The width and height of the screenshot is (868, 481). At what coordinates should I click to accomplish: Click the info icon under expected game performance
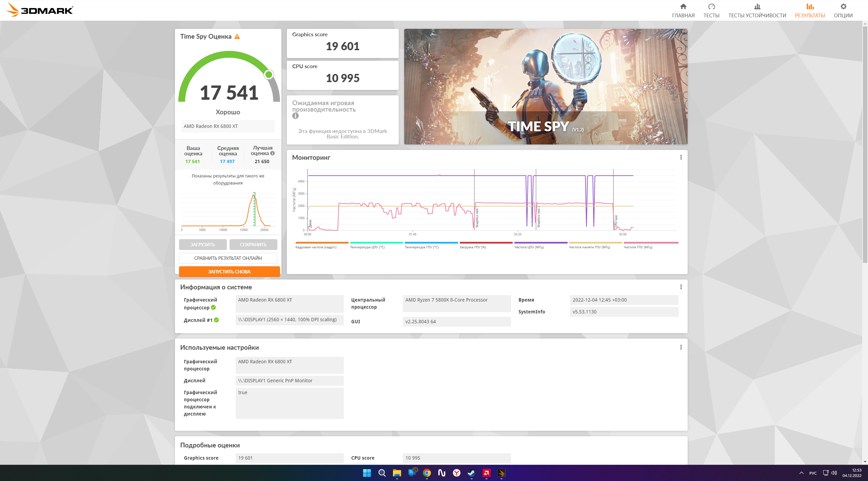tap(295, 116)
